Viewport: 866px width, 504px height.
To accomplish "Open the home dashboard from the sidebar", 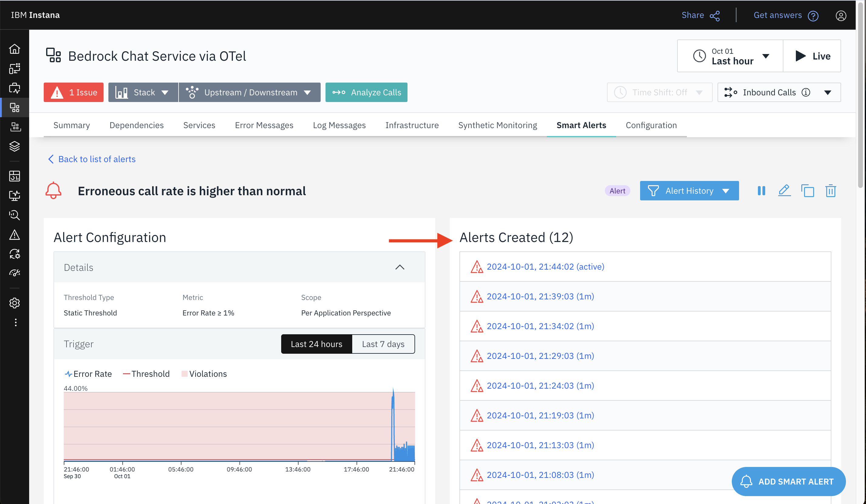I will coord(15,49).
